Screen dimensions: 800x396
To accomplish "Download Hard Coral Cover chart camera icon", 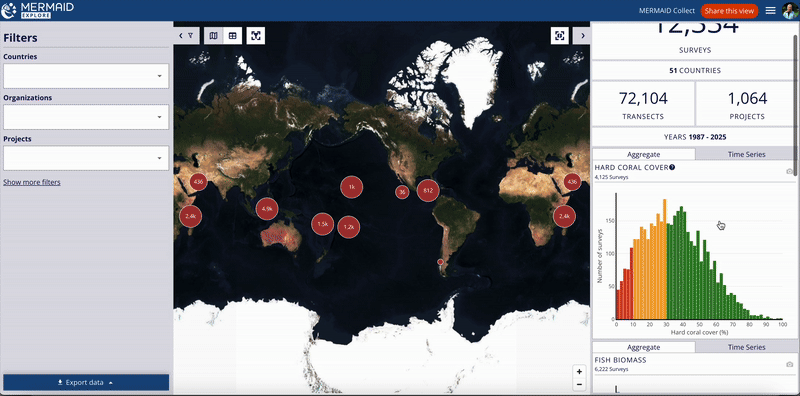I will [789, 171].
